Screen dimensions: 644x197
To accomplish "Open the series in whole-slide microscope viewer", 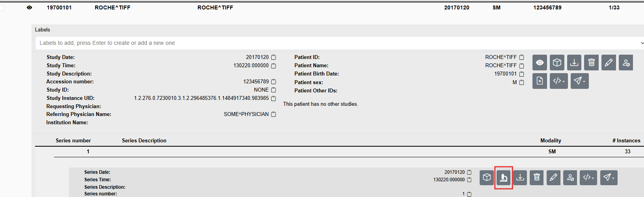I will (503, 178).
